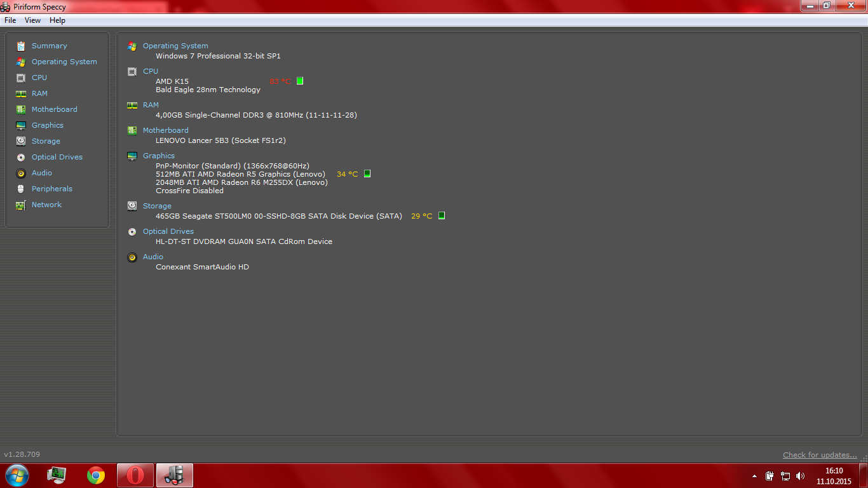Click the green storage temperature indicator square

pyautogui.click(x=442, y=215)
